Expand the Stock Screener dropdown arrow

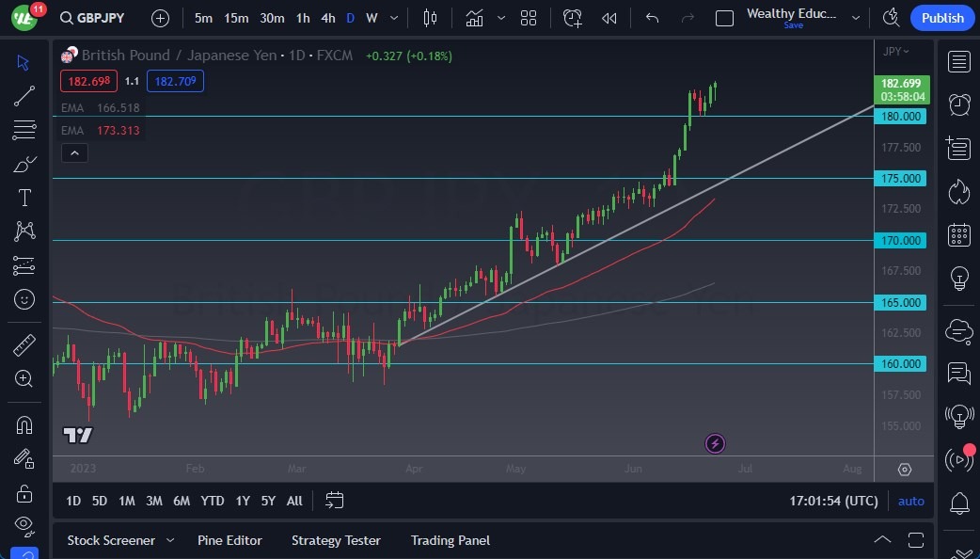click(170, 540)
